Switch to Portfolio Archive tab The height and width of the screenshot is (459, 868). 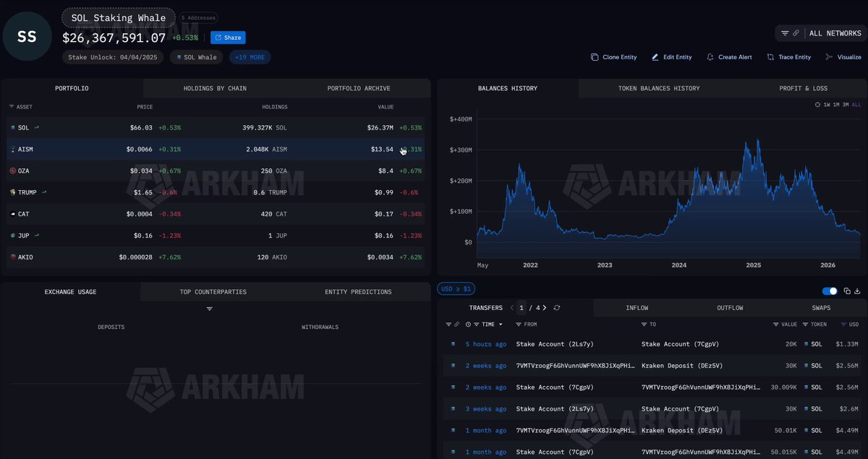coord(359,88)
